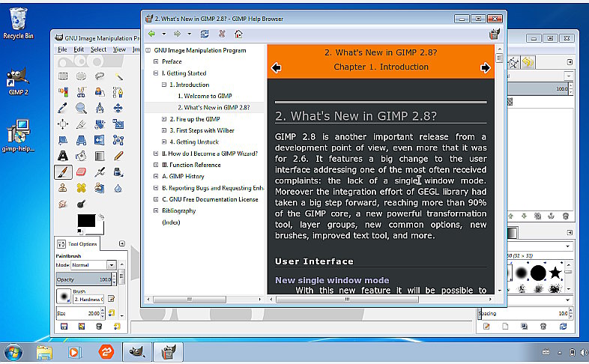Select the Bucket Fill tool
The width and height of the screenshot is (589, 364).
(x=81, y=156)
